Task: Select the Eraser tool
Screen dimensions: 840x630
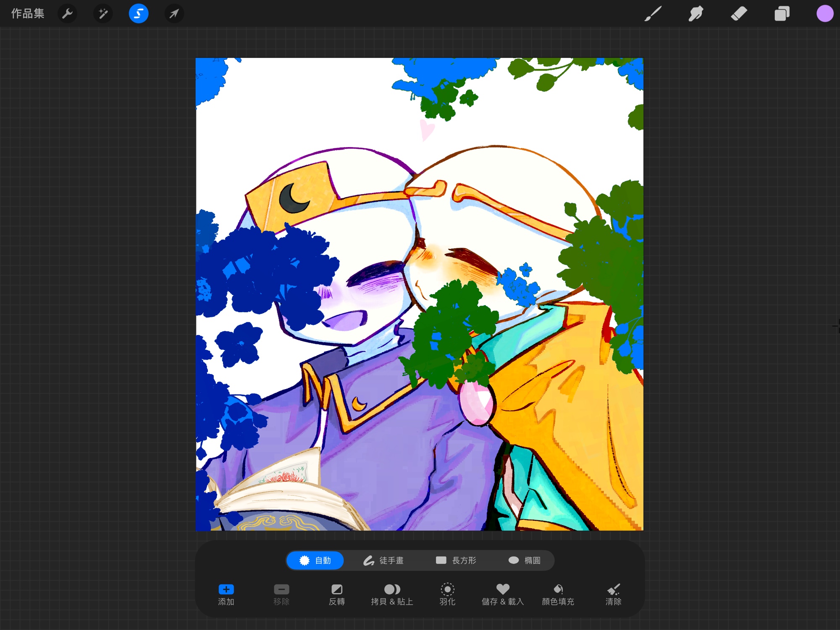Action: pos(739,14)
